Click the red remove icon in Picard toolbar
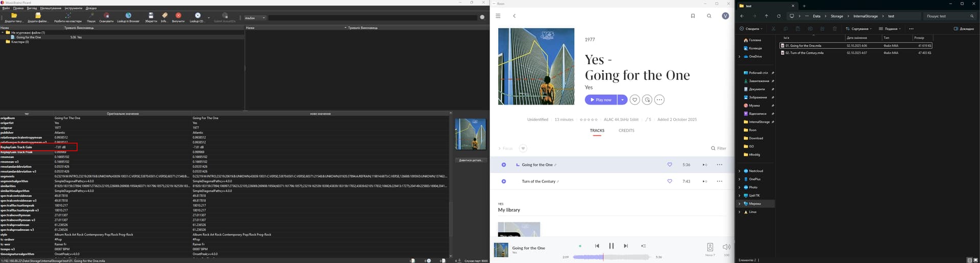 178,16
